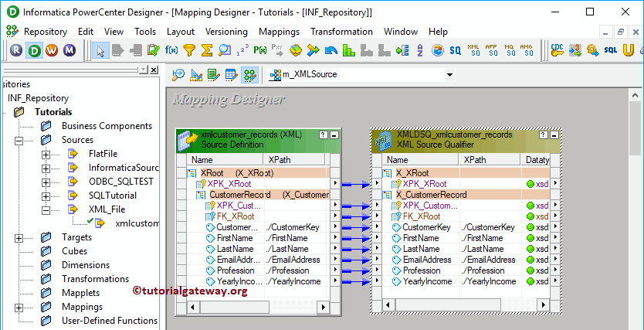Screen dimensions: 644x330
Task: Open the Transformation Developer workspace tool
Action: [x=214, y=74]
